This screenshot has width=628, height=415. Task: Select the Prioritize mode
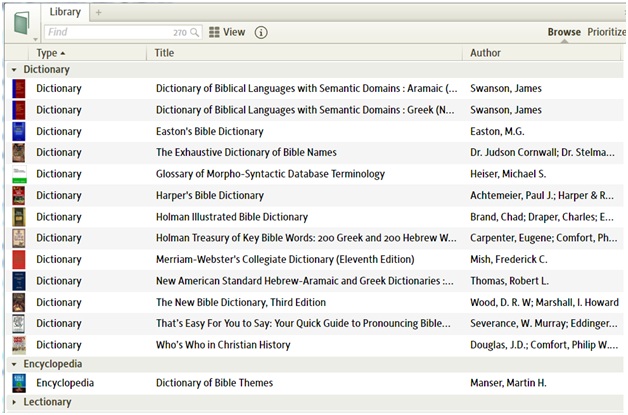click(607, 32)
